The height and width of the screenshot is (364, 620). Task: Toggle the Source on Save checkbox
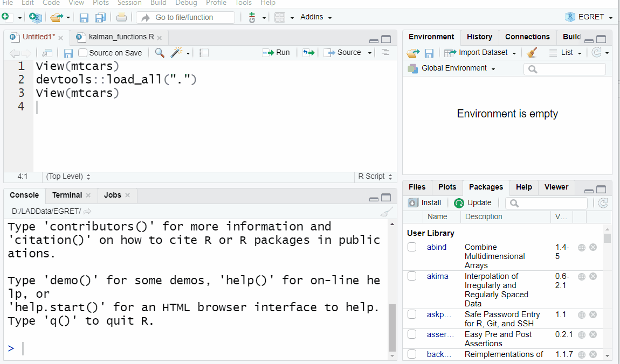(x=82, y=53)
